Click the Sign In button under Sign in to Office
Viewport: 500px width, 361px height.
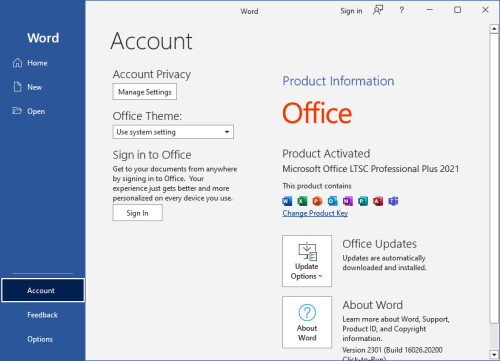137,213
